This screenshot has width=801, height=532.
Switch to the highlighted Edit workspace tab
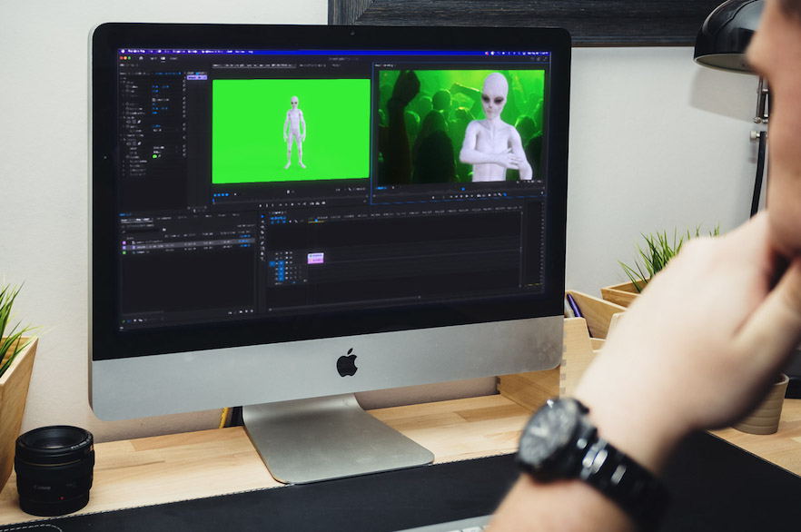click(163, 58)
